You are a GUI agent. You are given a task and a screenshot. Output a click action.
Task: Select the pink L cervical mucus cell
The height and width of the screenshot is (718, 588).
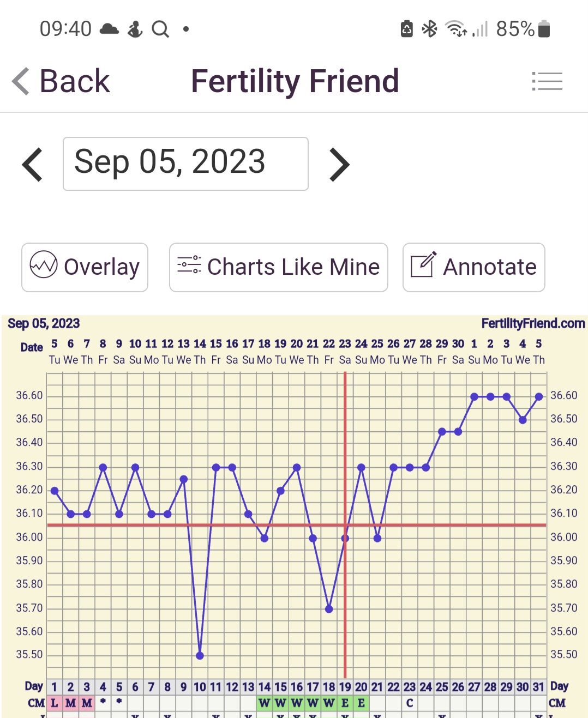coord(55,703)
